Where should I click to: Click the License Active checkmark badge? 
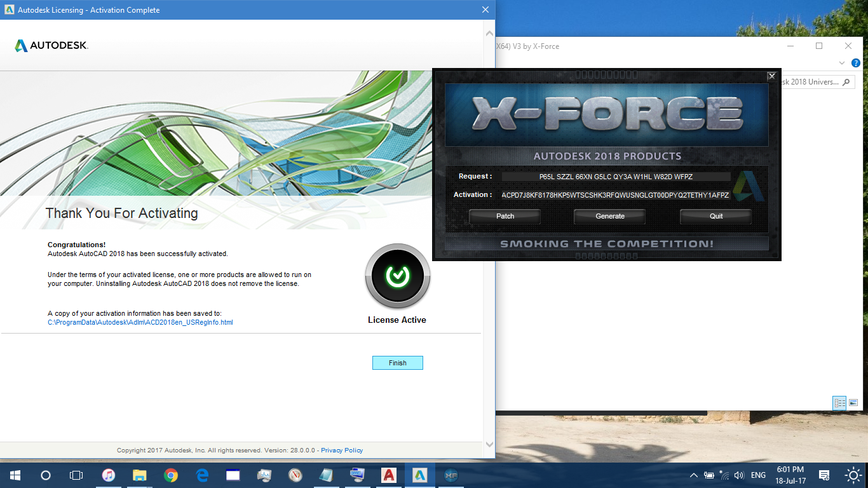[x=398, y=276]
